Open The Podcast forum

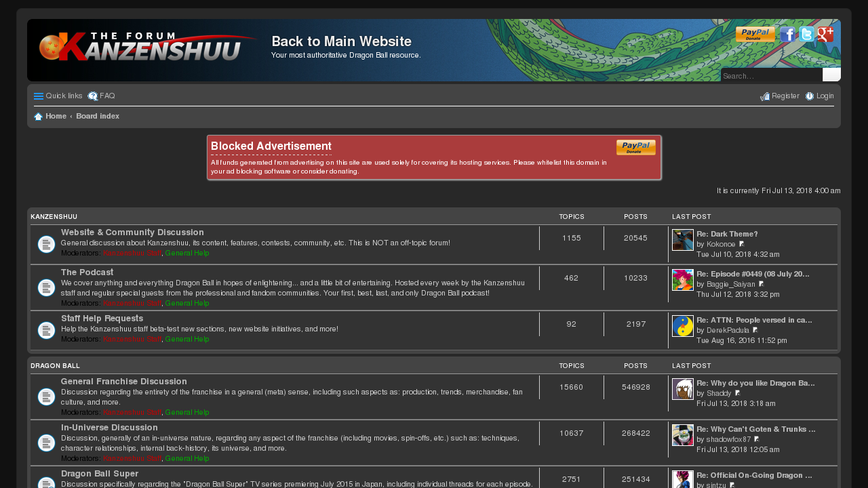coord(87,272)
